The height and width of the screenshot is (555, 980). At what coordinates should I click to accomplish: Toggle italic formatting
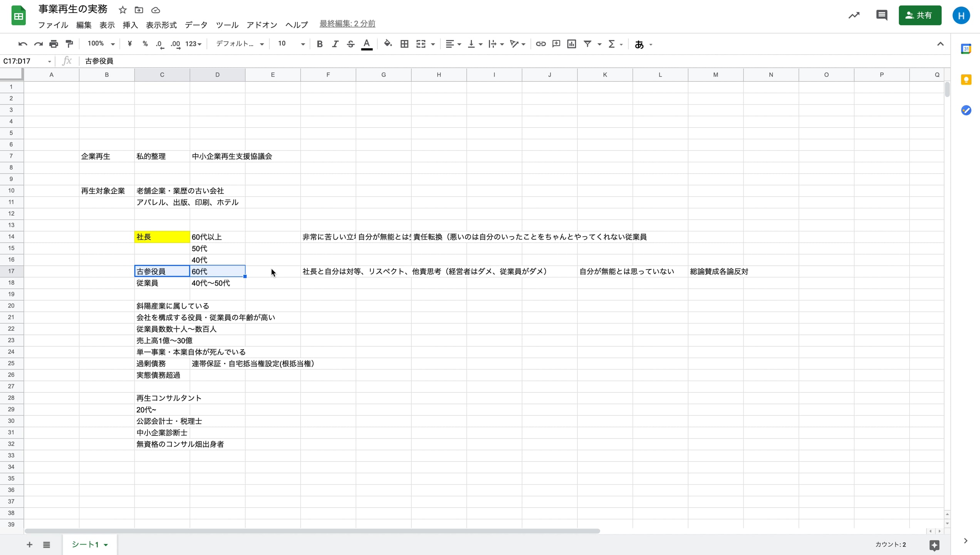[x=335, y=44]
